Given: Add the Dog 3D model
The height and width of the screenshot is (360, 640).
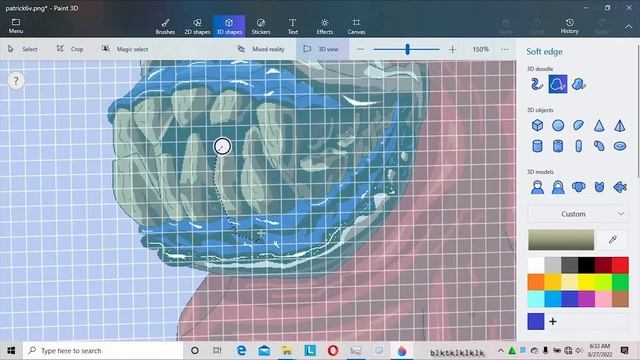Looking at the screenshot, I should point(578,187).
